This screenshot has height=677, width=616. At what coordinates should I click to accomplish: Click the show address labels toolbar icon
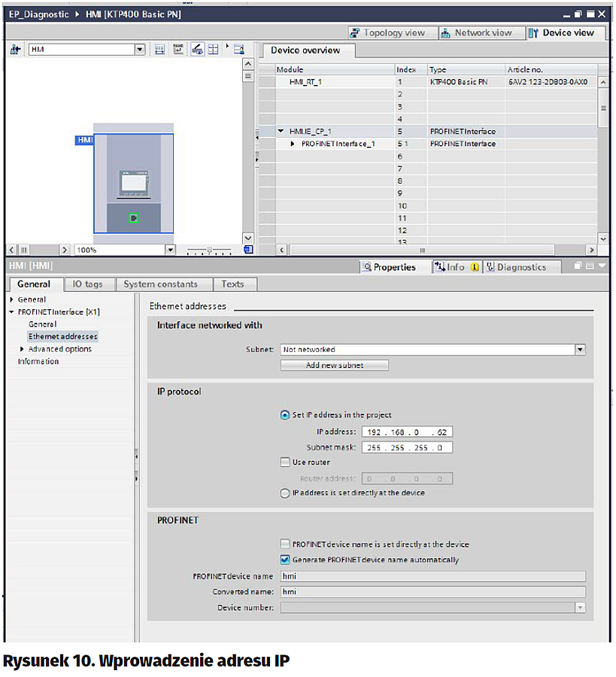pos(178,50)
